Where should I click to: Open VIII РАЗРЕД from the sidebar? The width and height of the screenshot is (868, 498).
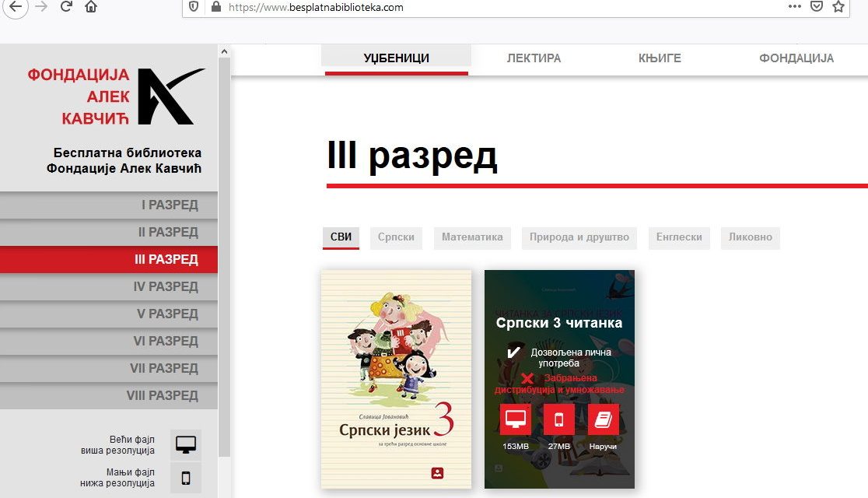point(109,396)
